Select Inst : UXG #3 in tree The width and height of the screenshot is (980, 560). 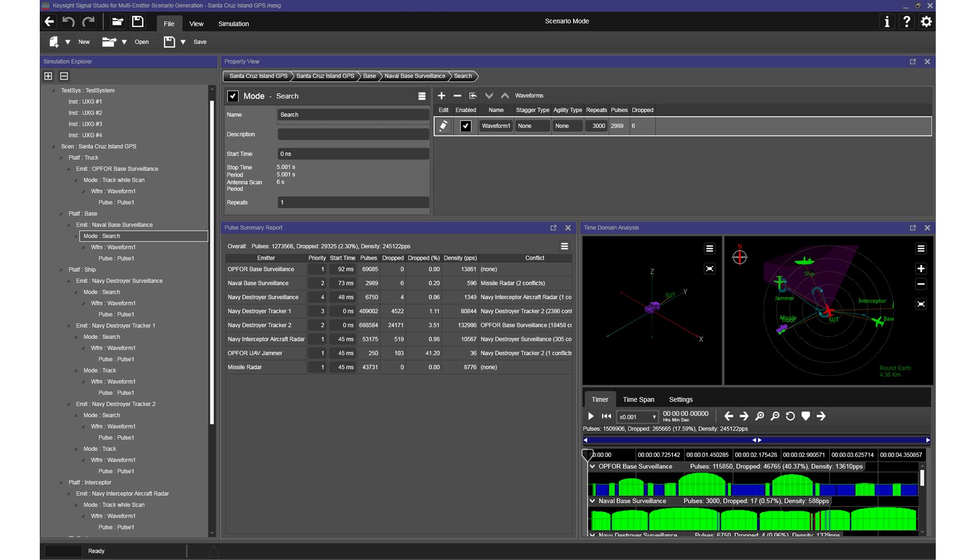pos(85,124)
